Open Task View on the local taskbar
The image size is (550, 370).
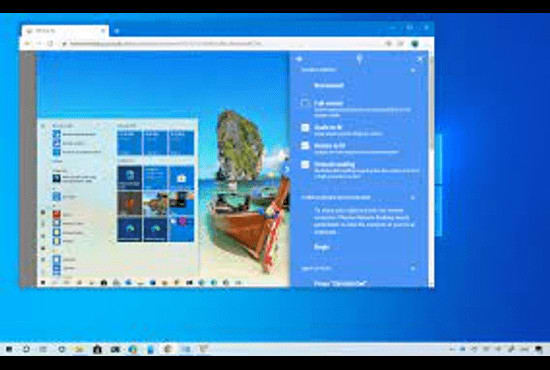click(43, 349)
